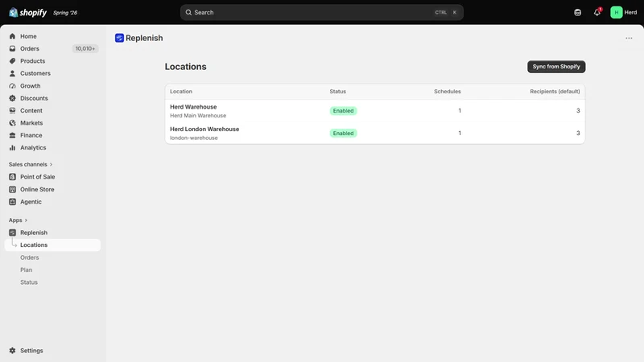The width and height of the screenshot is (644, 362).
Task: Open the Herd Warehouse location row
Action: (375, 111)
